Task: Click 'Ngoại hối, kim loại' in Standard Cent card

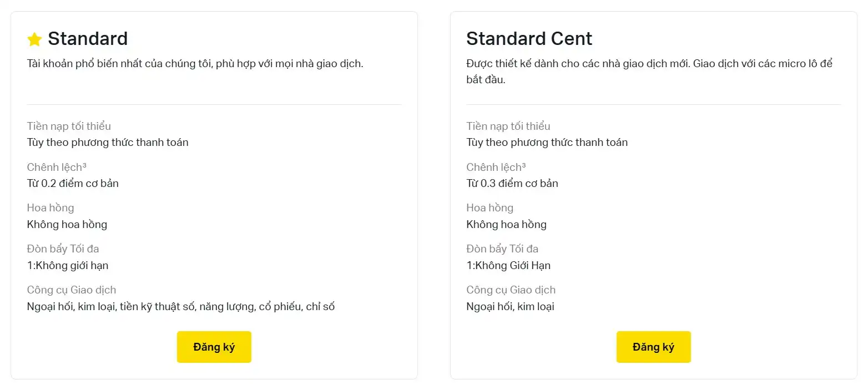Action: [510, 306]
